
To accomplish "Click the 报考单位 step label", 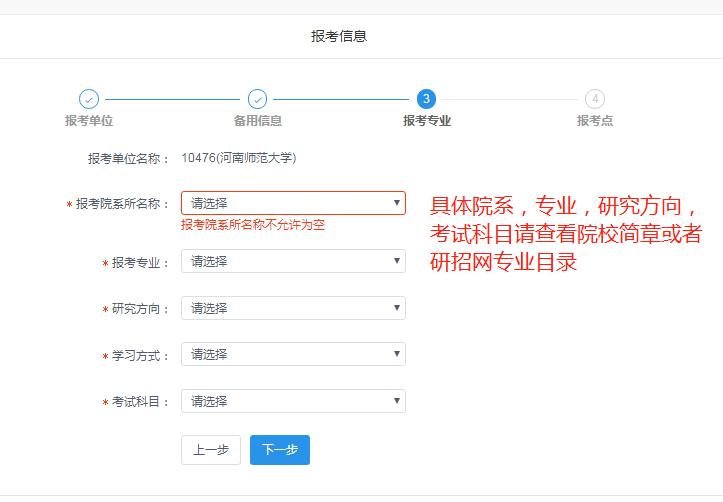I will point(89,121).
